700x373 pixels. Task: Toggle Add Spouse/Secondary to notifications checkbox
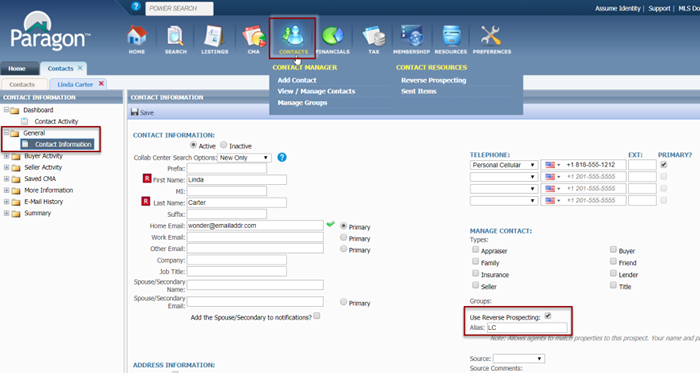point(317,316)
